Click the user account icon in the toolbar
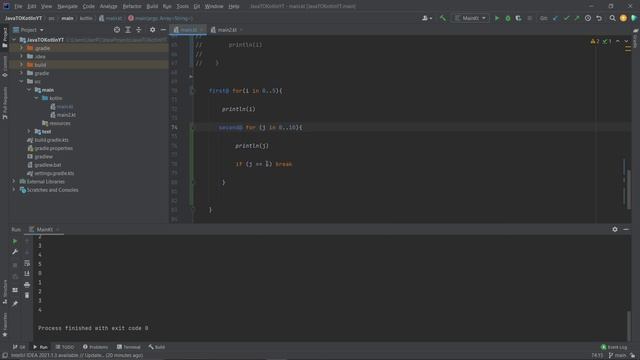Image resolution: width=640 pixels, height=360 pixels. tap(427, 18)
